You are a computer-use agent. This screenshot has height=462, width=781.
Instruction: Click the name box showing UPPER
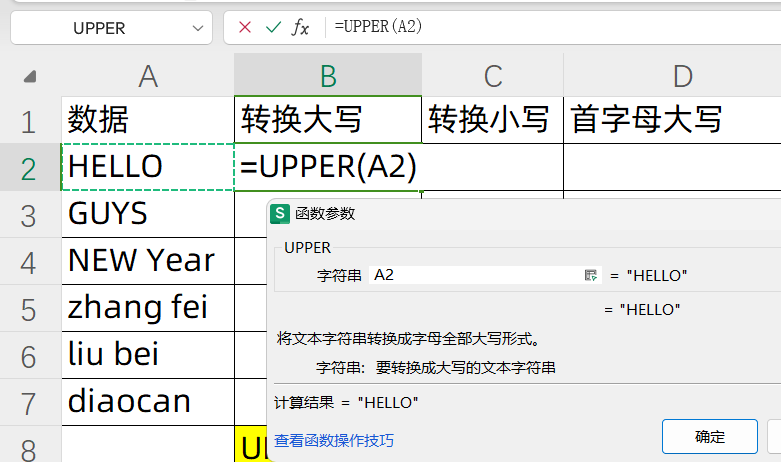(112, 28)
